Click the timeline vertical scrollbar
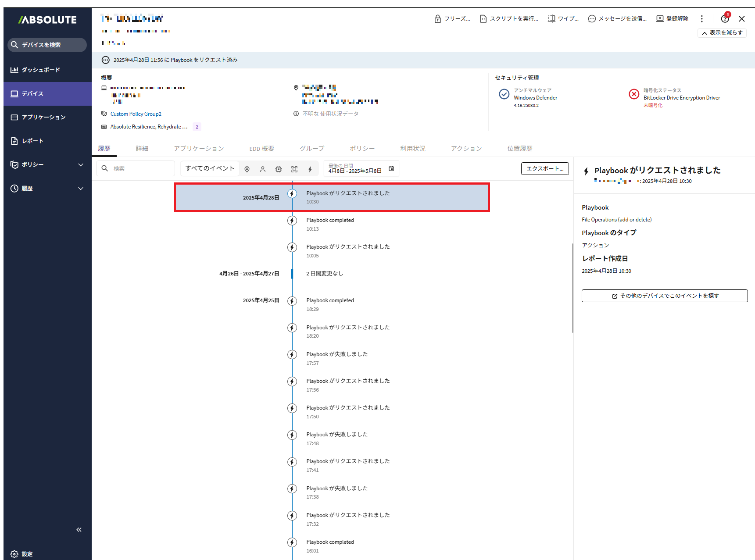Image resolution: width=755 pixels, height=560 pixels. click(573, 288)
